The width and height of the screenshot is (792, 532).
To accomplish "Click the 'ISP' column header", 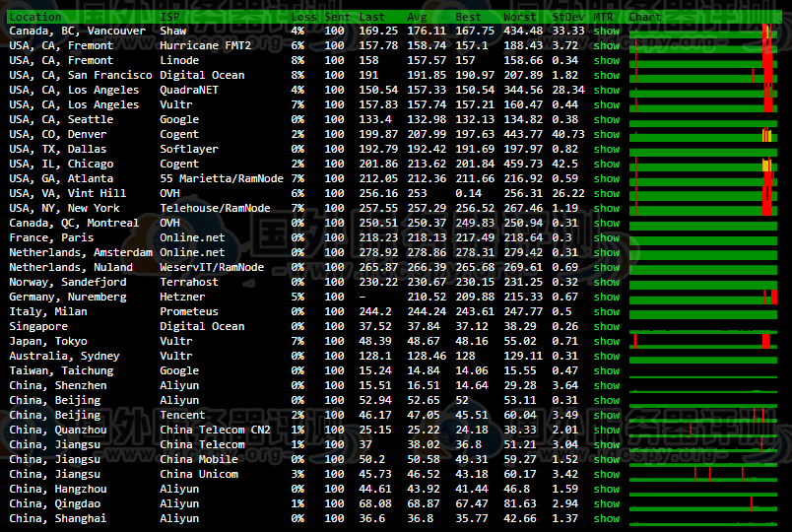I will click(x=169, y=17).
